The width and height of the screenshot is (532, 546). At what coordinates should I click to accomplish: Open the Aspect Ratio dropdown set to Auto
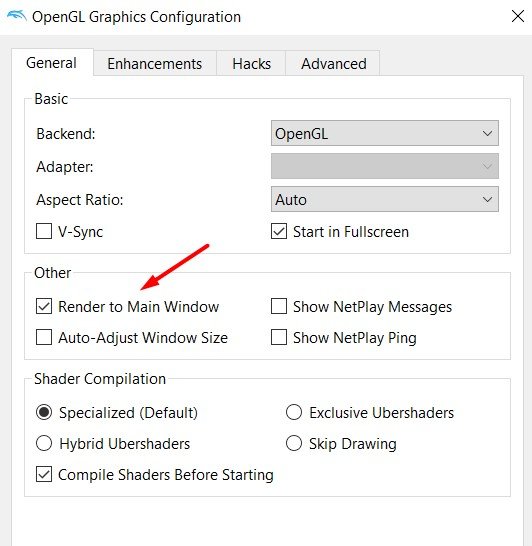pyautogui.click(x=385, y=200)
